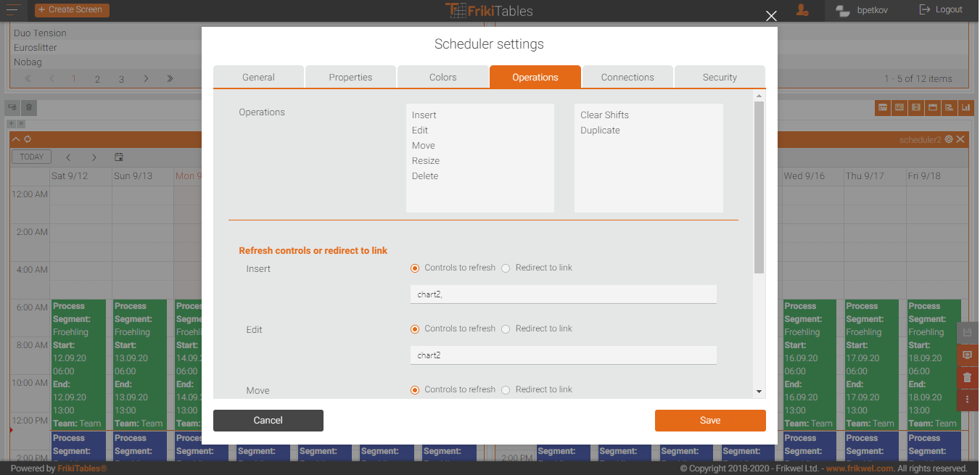
Task: Click the bar chart control icon
Action: pos(965,108)
